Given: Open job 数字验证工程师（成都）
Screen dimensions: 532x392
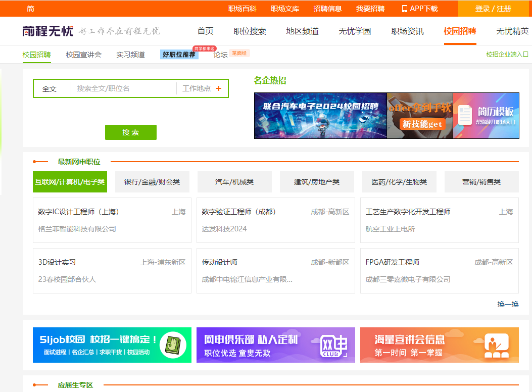Looking at the screenshot, I should [x=239, y=212].
